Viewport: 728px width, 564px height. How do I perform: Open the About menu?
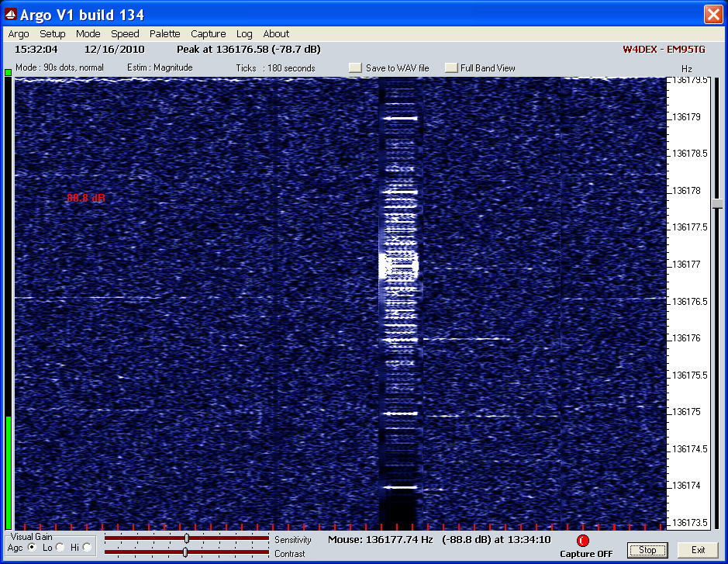tap(276, 34)
